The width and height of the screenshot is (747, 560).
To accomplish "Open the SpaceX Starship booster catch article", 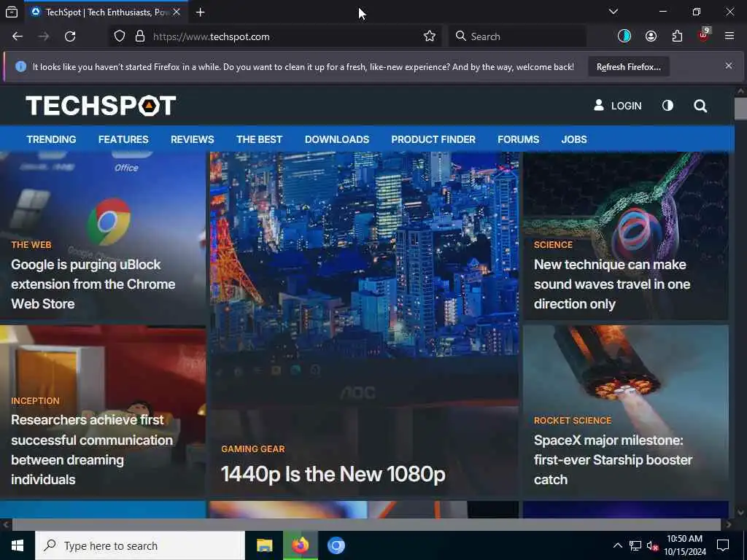I will [613, 459].
